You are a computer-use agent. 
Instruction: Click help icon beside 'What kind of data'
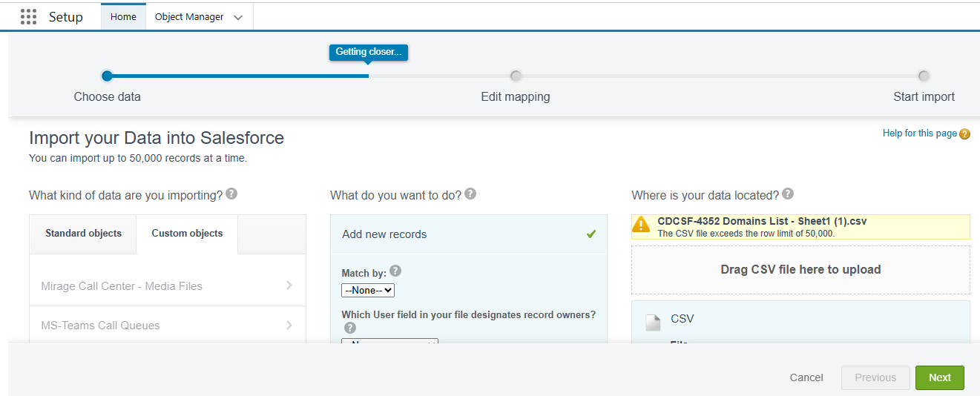[x=231, y=194]
